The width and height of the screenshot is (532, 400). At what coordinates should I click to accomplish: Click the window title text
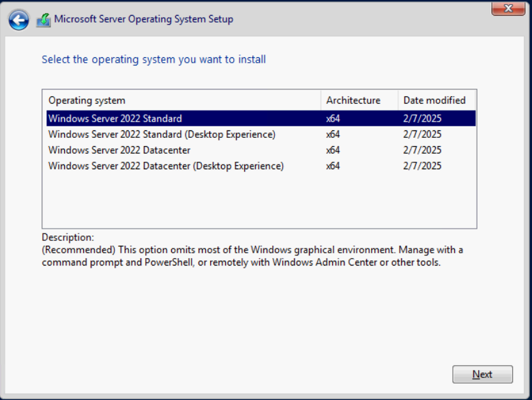[143, 19]
